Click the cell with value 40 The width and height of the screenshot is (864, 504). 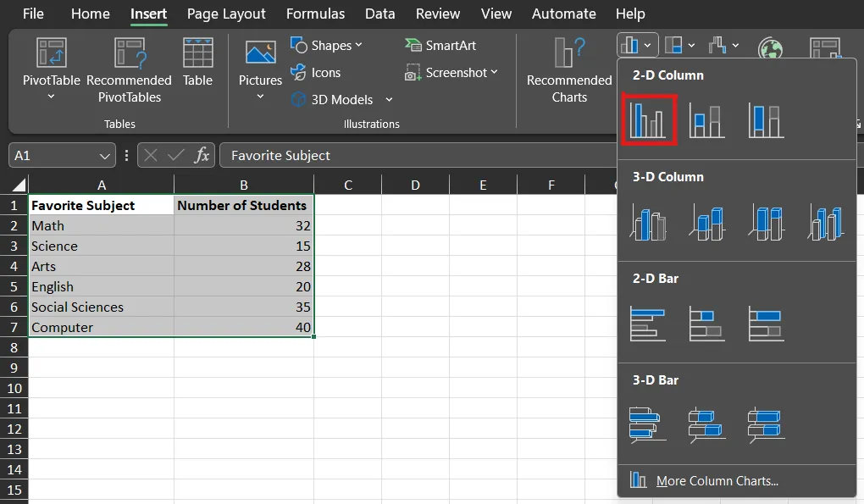(244, 327)
